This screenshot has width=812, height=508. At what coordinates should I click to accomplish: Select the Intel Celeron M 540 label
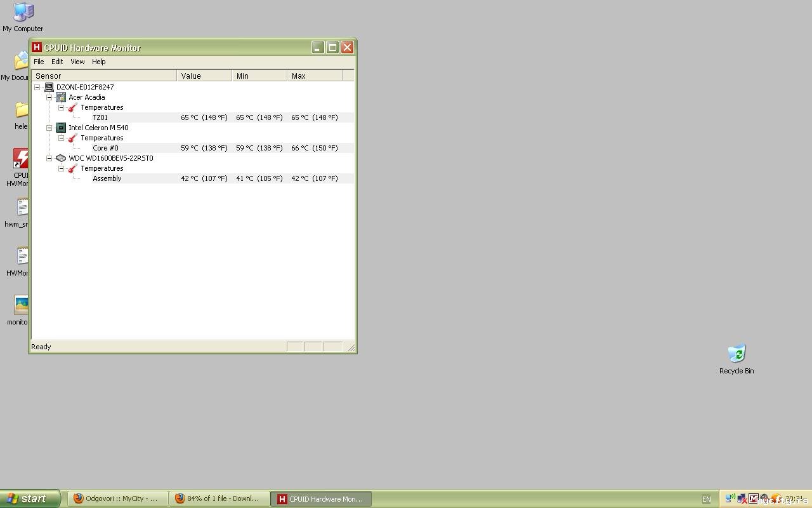pos(98,128)
